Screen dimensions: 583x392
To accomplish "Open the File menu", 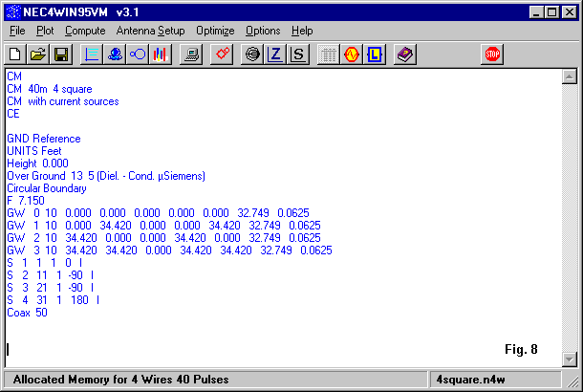I will click(17, 31).
